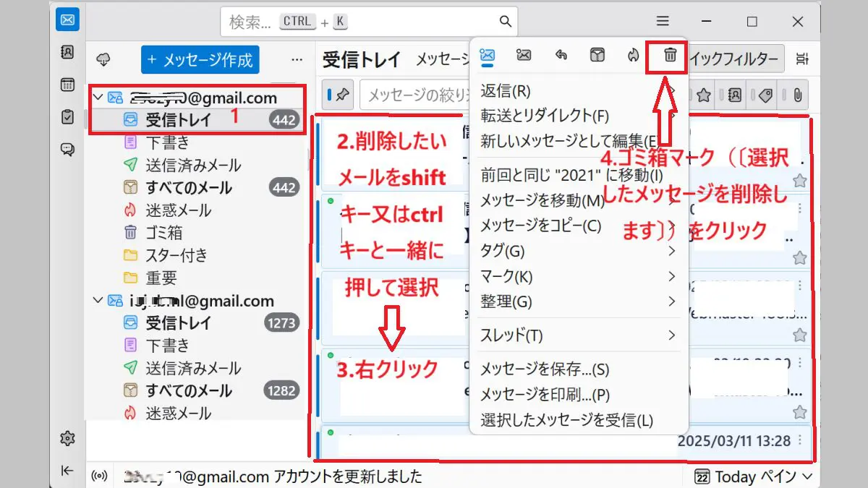The height and width of the screenshot is (488, 868).
Task: Open the Tasks space icon
Action: [67, 117]
